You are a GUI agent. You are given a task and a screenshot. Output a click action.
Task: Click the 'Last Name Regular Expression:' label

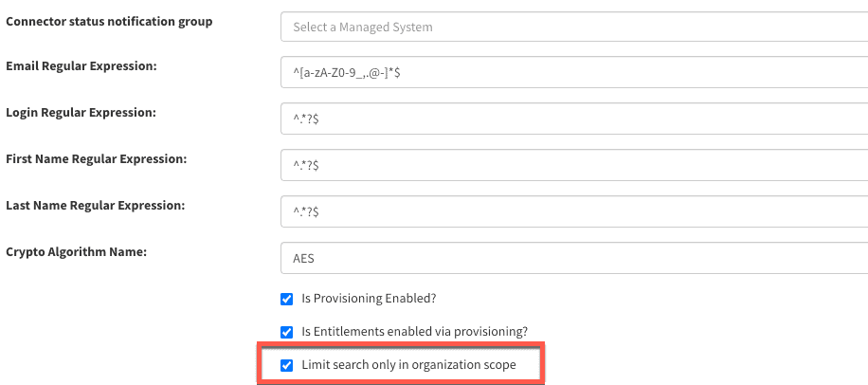pyautogui.click(x=95, y=205)
